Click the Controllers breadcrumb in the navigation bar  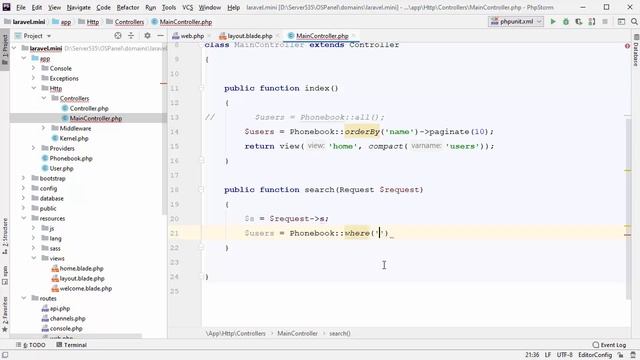129,22
